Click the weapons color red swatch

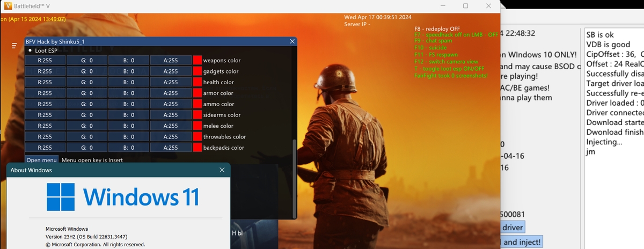point(197,61)
